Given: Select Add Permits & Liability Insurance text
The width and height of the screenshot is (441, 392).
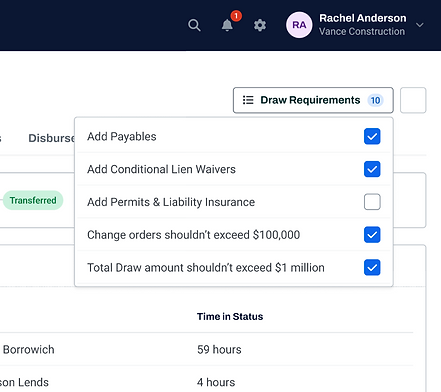Looking at the screenshot, I should click(x=171, y=202).
